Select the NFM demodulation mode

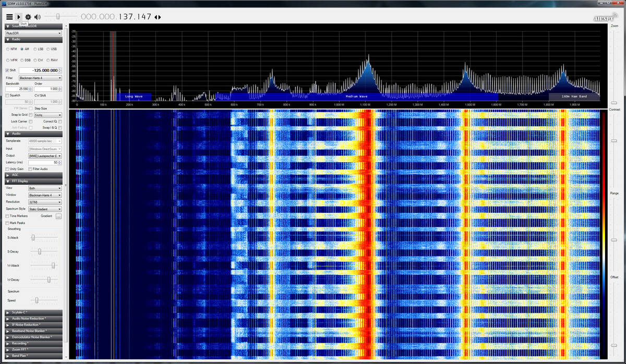[8, 49]
